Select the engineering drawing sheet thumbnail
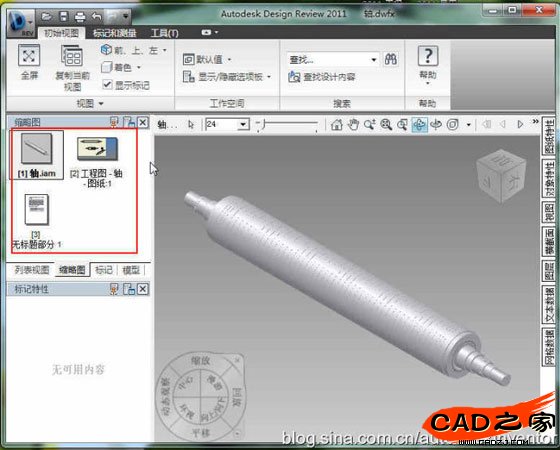This screenshot has width=560, height=450. [97, 149]
